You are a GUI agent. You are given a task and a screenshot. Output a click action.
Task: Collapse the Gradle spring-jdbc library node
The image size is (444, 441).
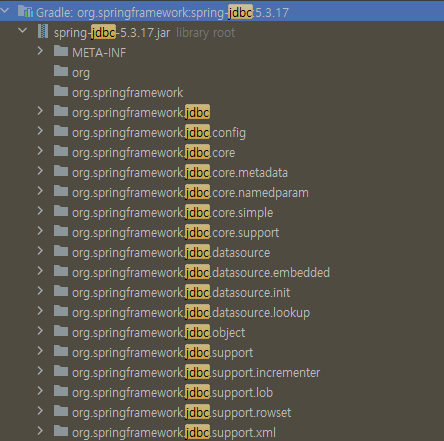5,10
